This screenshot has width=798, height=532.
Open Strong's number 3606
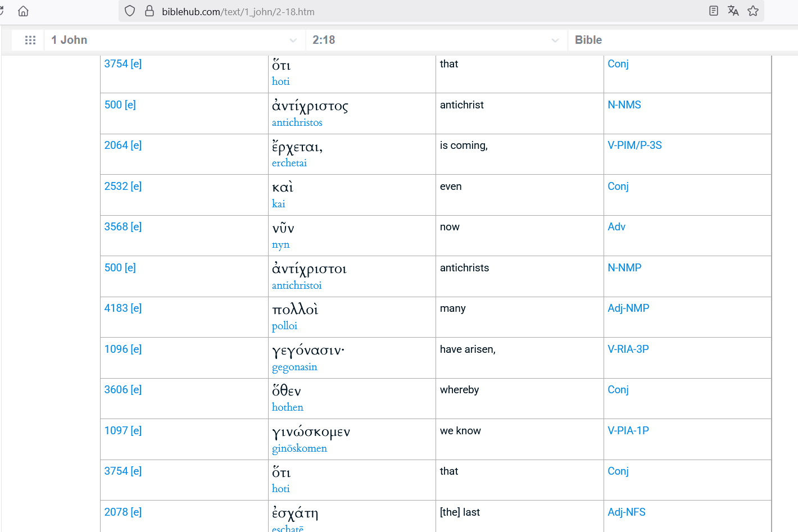click(x=116, y=390)
